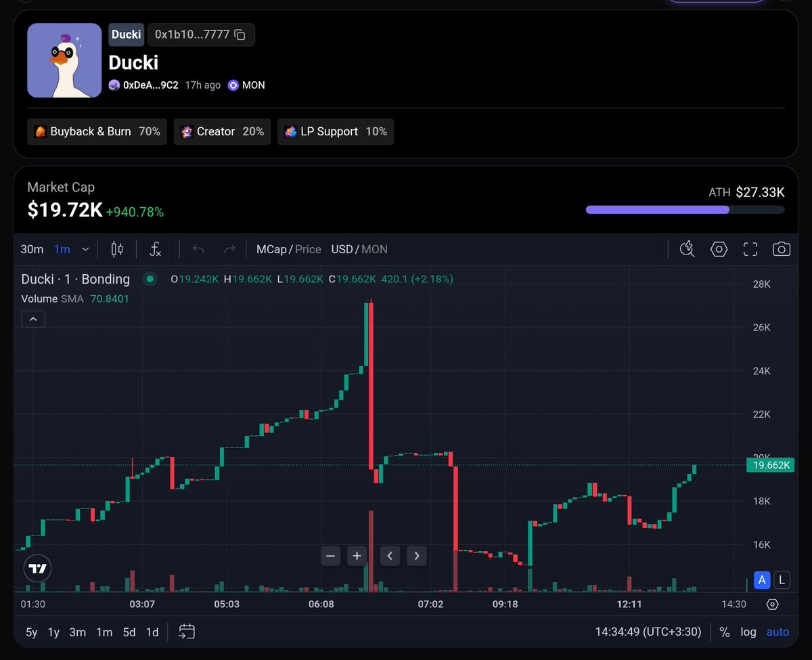The width and height of the screenshot is (812, 660).
Task: Click the Buyback & Burn 70% tag
Action: coord(97,131)
